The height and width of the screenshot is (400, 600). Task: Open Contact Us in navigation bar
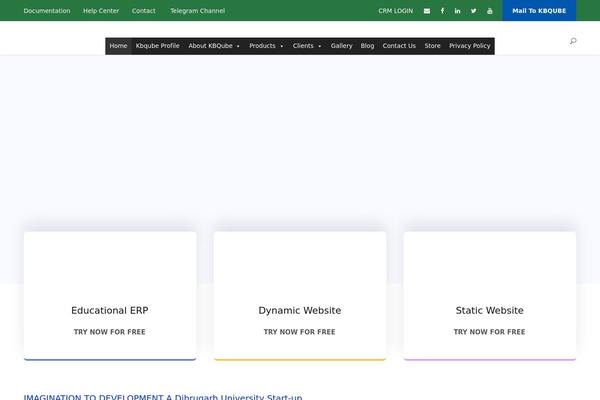pyautogui.click(x=399, y=46)
